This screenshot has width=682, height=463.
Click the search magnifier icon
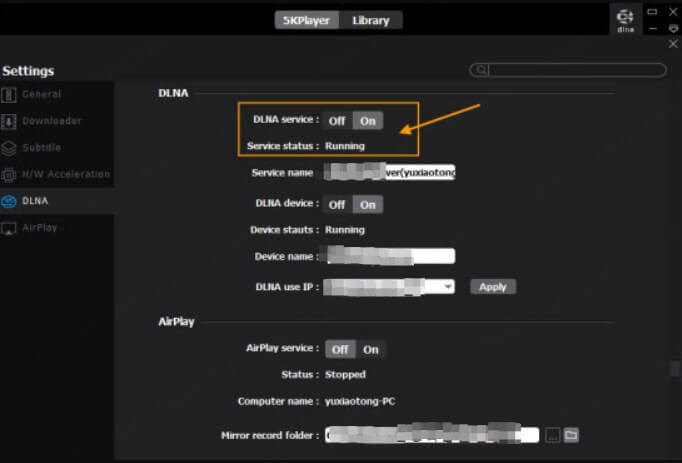tap(482, 70)
